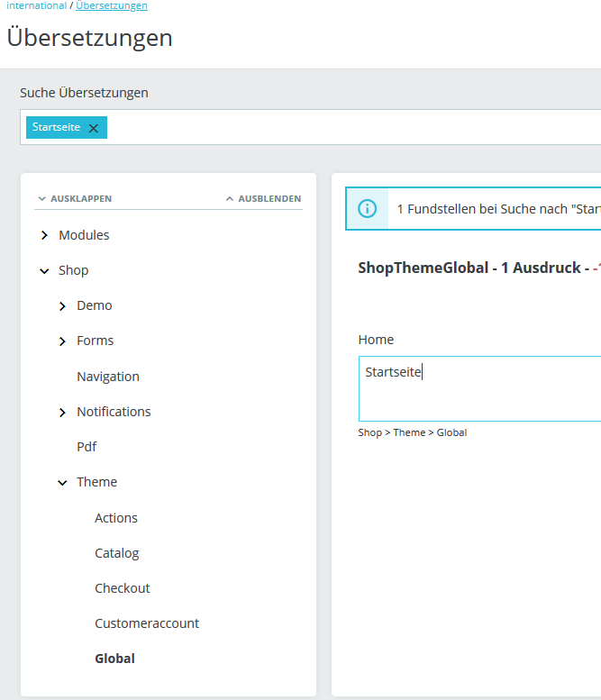Expand the Modules tree node
Viewport: 601px width, 700px height.
tap(44, 235)
